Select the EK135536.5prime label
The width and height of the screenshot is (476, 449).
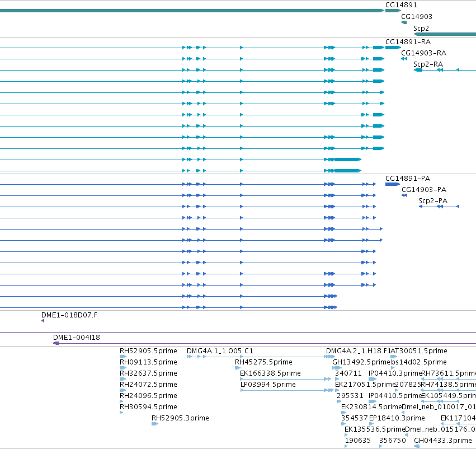[x=375, y=429]
